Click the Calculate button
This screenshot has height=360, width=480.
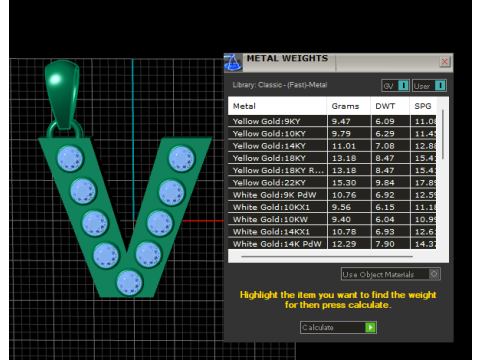click(x=338, y=327)
